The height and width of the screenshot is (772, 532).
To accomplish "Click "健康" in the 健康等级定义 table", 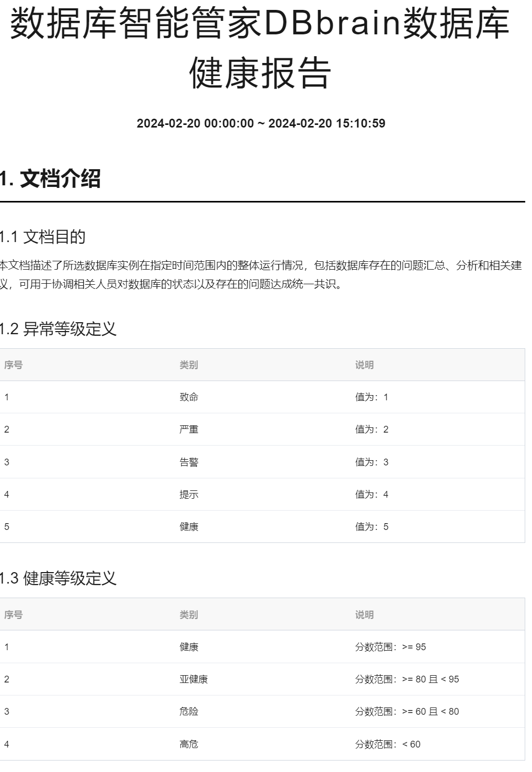I will (189, 647).
